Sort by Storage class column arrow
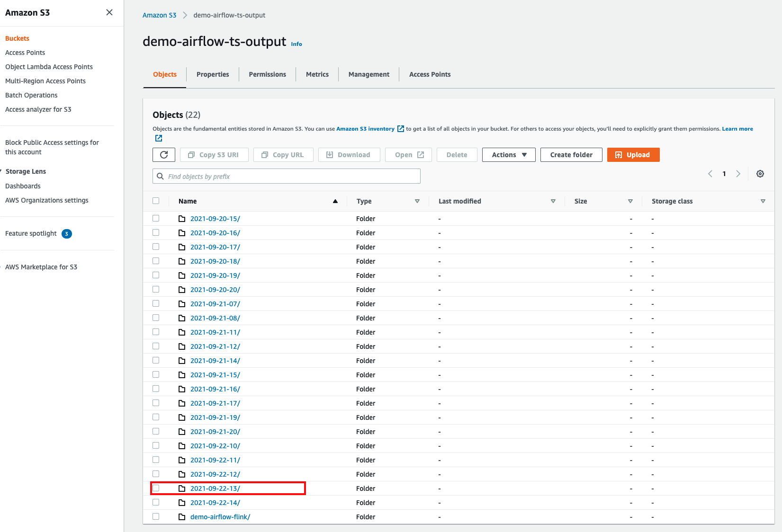782x532 pixels. (763, 201)
